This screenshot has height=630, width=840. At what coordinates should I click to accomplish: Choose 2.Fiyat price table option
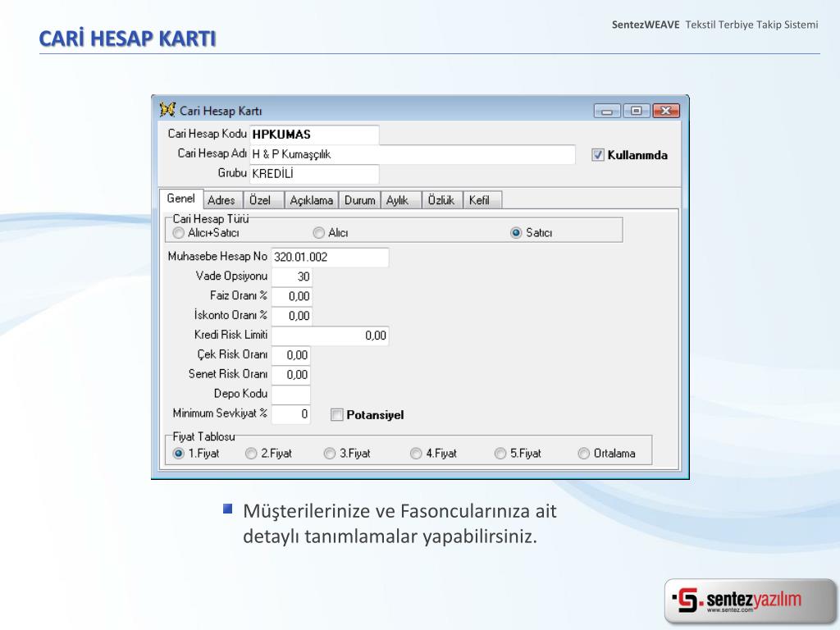point(251,453)
